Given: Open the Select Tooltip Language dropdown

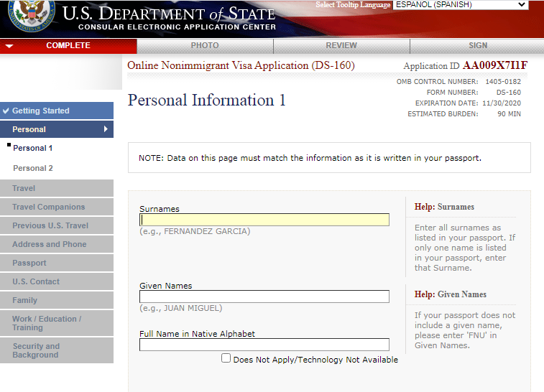Looking at the screenshot, I should 461,5.
